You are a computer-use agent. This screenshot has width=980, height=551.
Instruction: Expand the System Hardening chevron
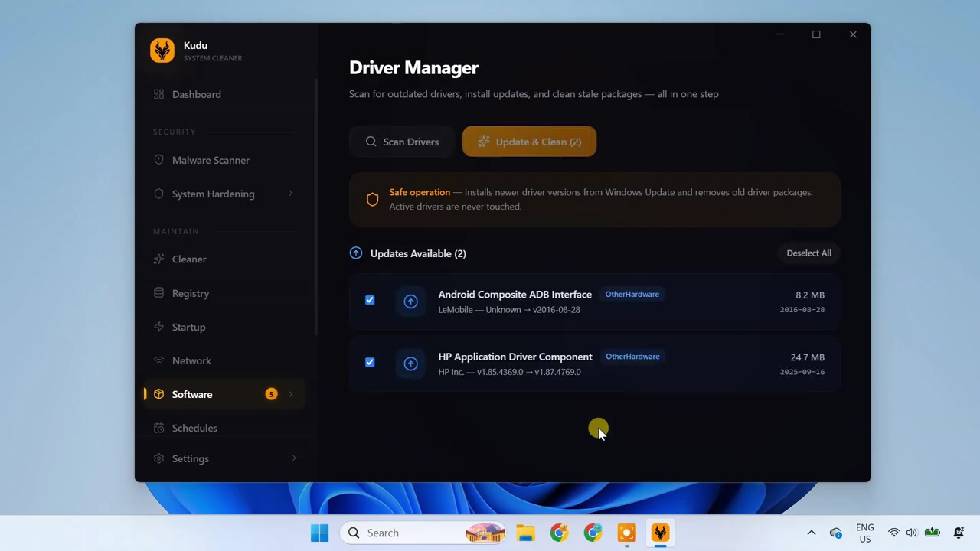tap(290, 194)
